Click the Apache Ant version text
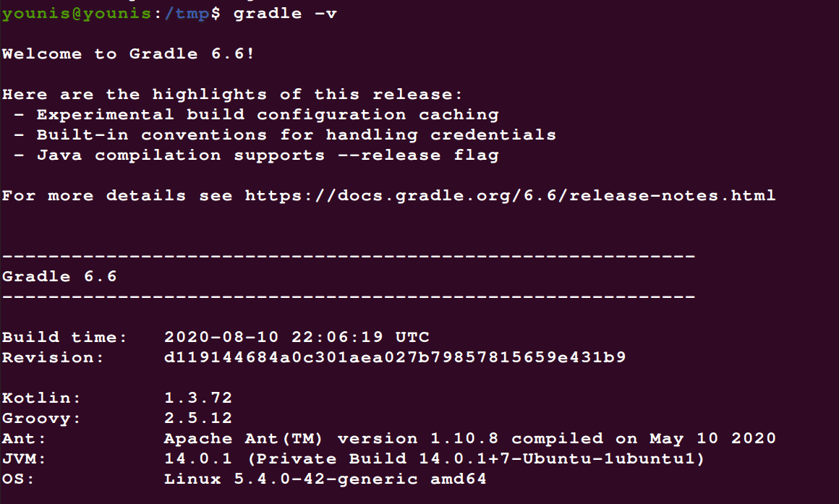Image resolution: width=839 pixels, height=504 pixels. pos(470,439)
